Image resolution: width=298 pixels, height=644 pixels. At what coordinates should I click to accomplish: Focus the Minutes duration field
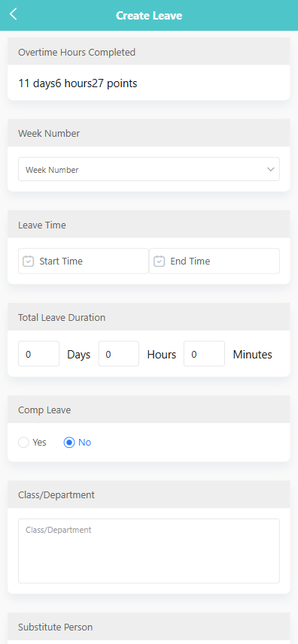click(x=204, y=354)
